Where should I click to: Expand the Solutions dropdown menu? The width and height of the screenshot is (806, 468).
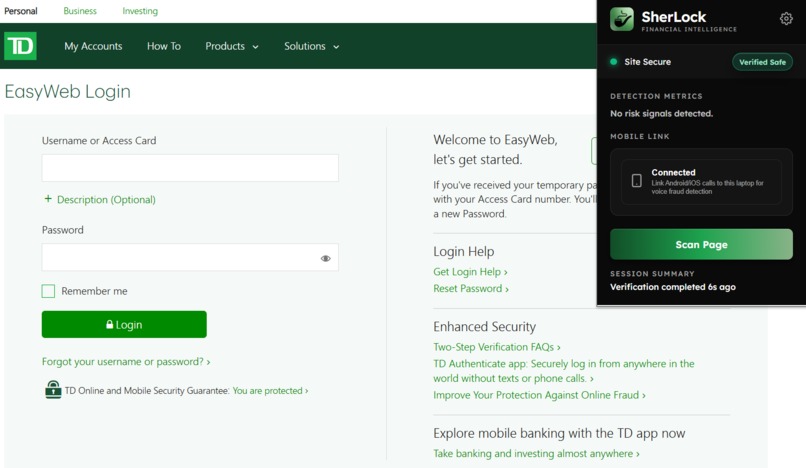coord(312,46)
